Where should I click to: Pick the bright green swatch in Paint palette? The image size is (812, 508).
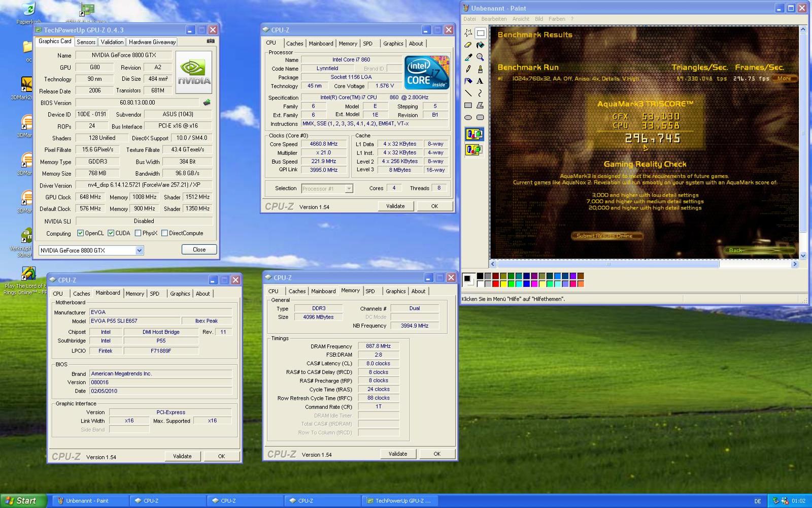pos(511,283)
